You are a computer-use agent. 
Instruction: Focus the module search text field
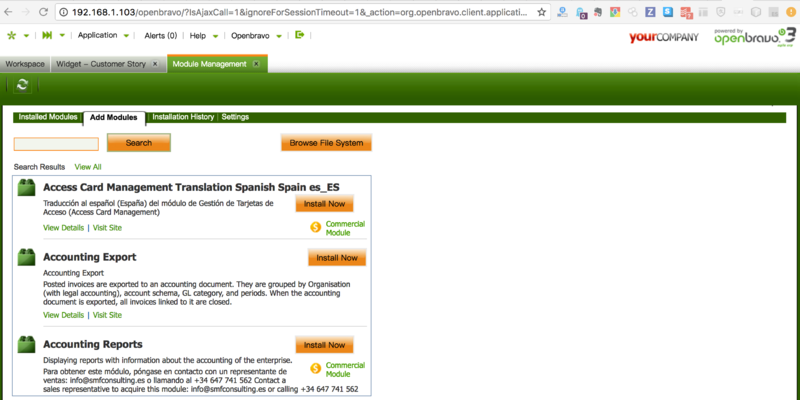coord(56,144)
